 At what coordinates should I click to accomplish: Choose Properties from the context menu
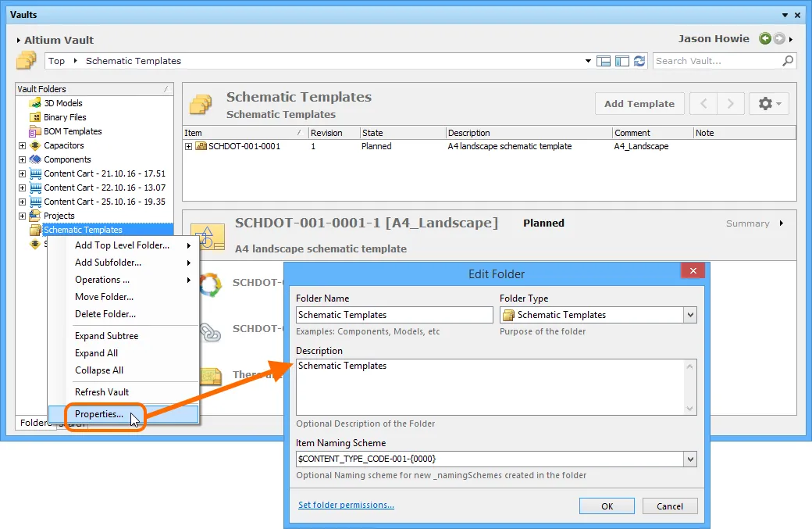click(123, 414)
